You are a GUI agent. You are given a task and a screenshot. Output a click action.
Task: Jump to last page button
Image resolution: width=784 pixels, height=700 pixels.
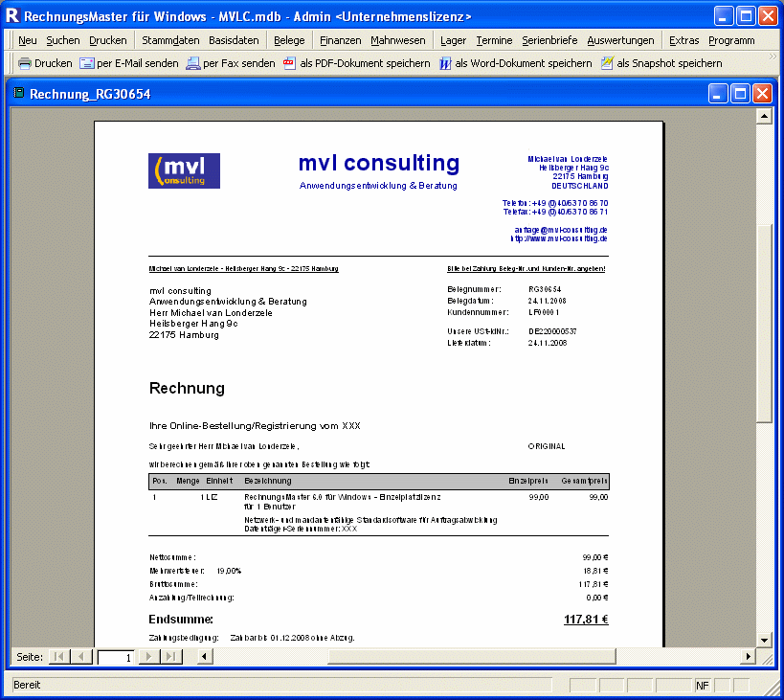[171, 657]
